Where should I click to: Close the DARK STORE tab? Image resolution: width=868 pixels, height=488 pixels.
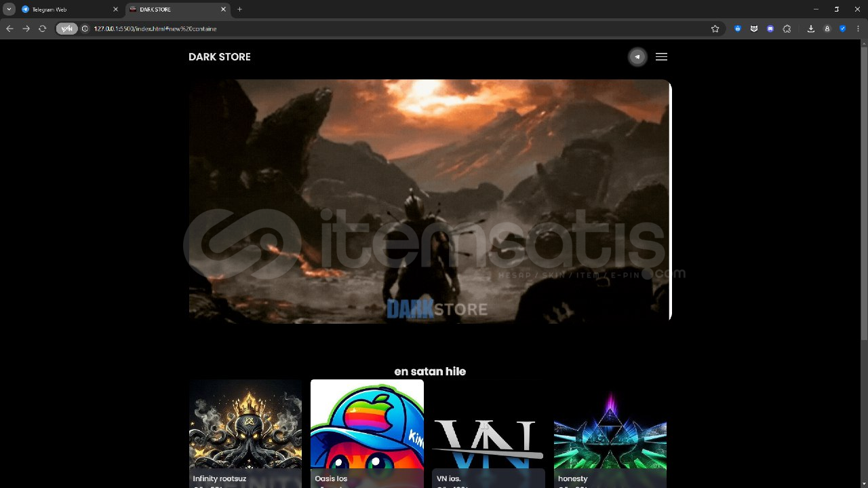[x=224, y=10]
